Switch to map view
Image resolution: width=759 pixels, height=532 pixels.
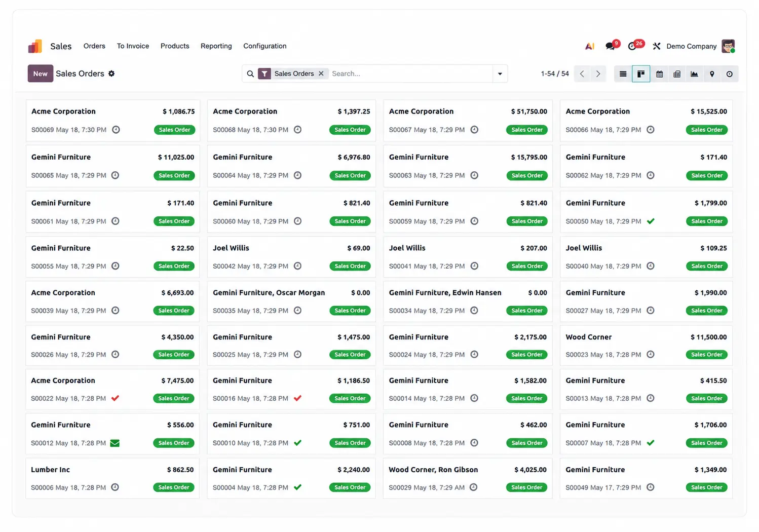(712, 74)
